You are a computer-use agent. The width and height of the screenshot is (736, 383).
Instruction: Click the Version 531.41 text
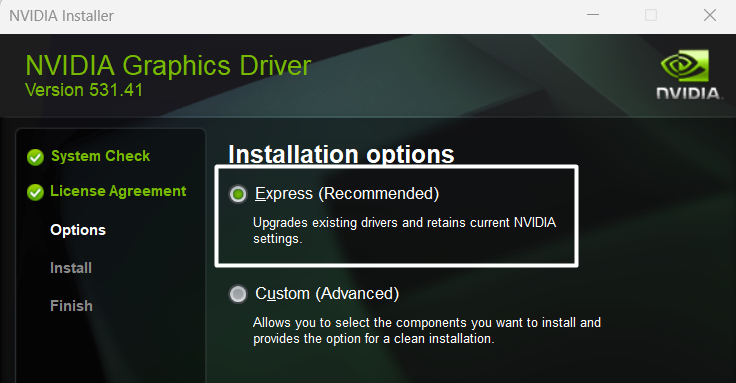click(x=84, y=90)
